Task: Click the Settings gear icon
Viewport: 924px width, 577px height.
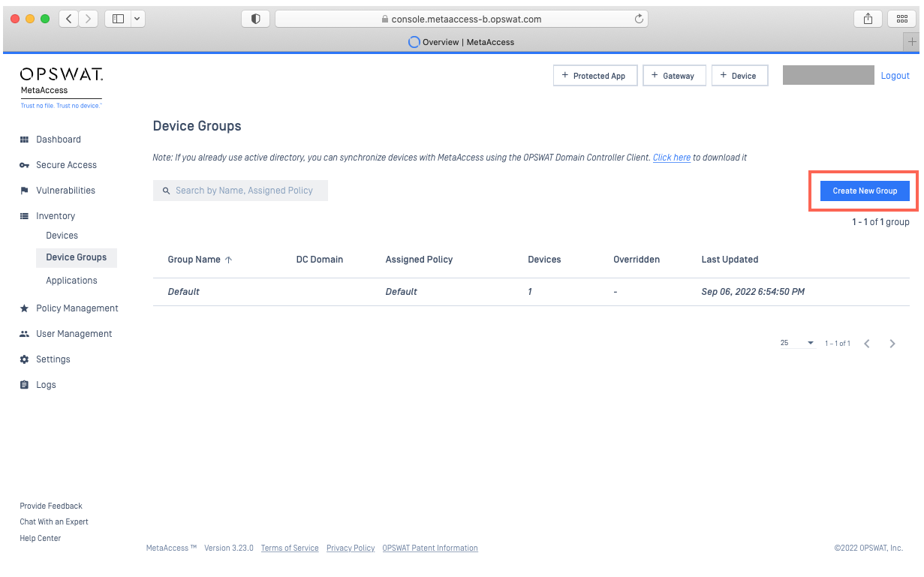Action: (x=24, y=359)
